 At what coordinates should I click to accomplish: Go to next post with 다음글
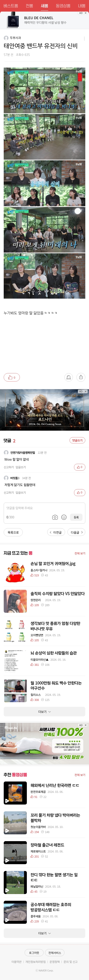(x=76, y=532)
